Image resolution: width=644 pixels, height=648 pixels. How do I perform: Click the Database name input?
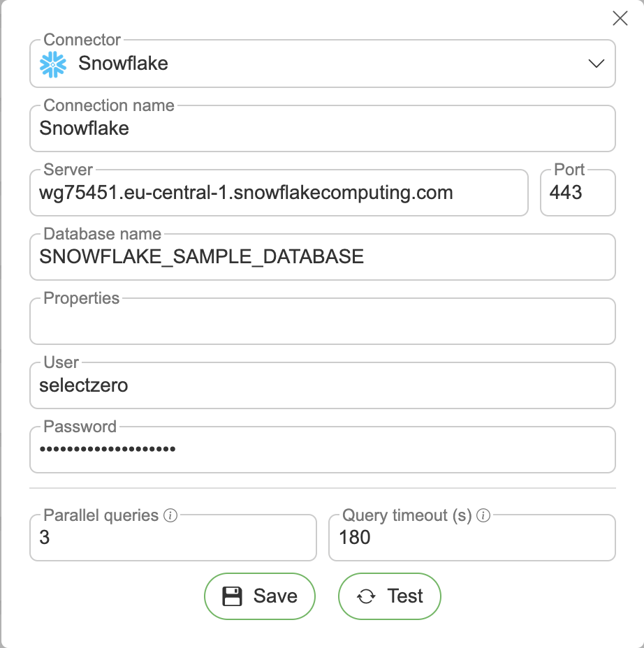tap(321, 258)
